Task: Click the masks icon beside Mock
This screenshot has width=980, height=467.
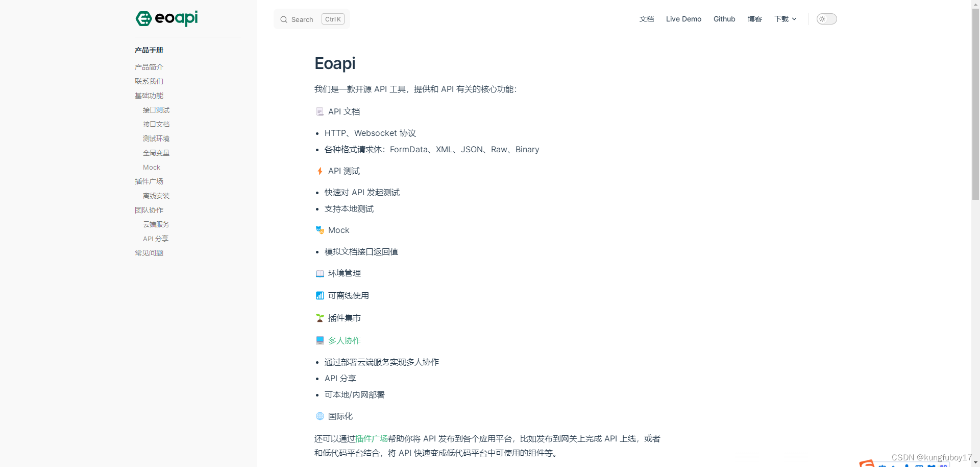Action: pos(320,230)
